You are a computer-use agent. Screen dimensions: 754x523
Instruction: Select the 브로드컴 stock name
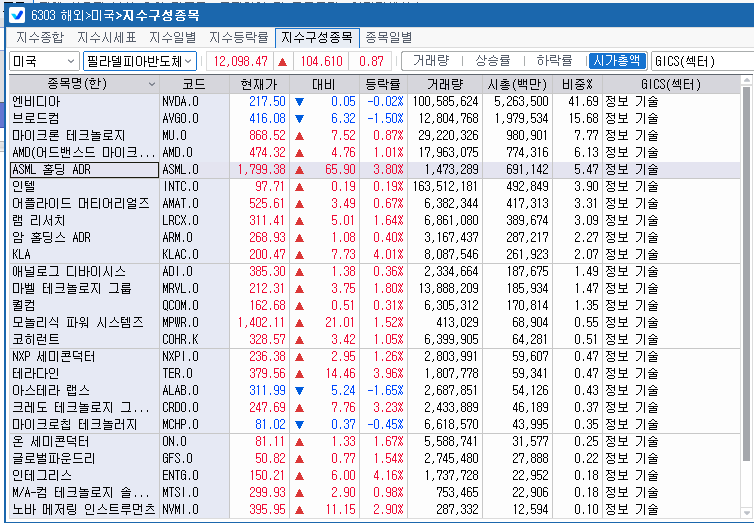click(36, 118)
